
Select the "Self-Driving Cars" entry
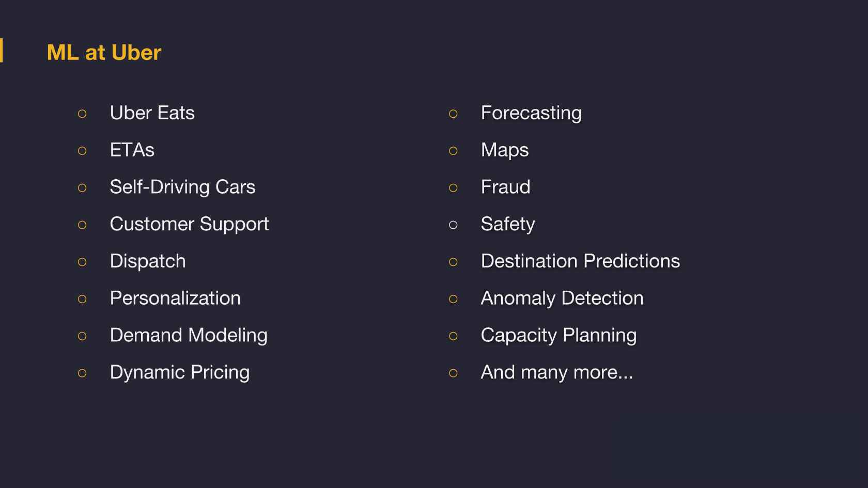click(182, 187)
